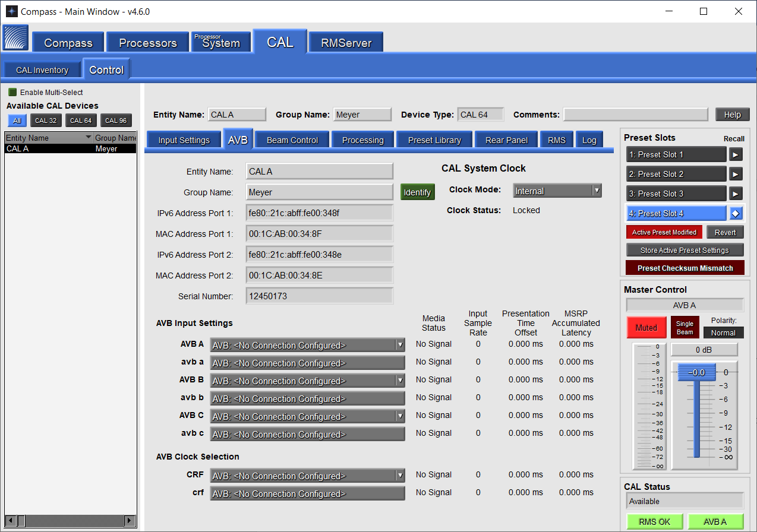Open the AVB B connection dropdown
Viewport: 757px width, 532px height.
(x=307, y=381)
